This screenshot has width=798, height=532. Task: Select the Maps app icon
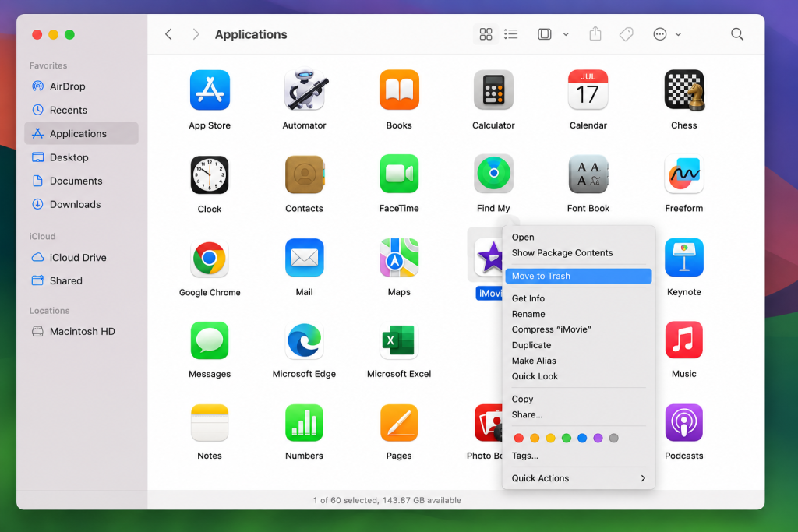[399, 258]
